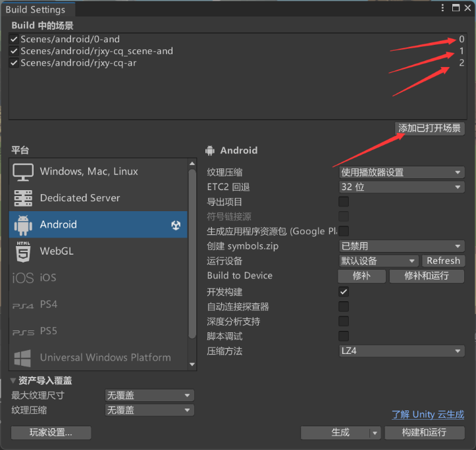Select the Android platform entry

click(98, 224)
